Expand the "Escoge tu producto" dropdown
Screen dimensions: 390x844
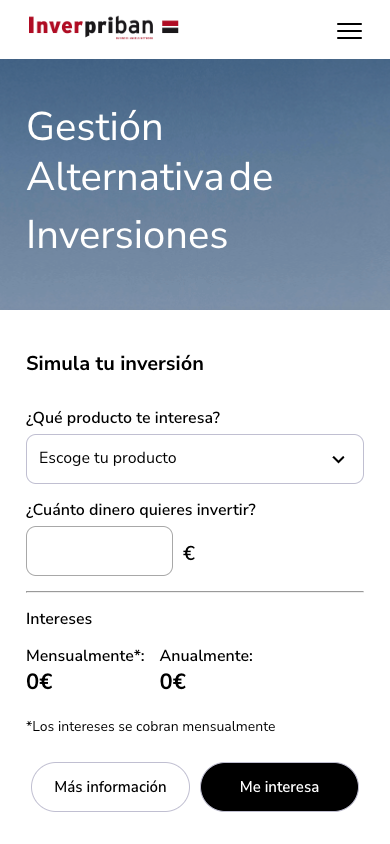tap(195, 459)
